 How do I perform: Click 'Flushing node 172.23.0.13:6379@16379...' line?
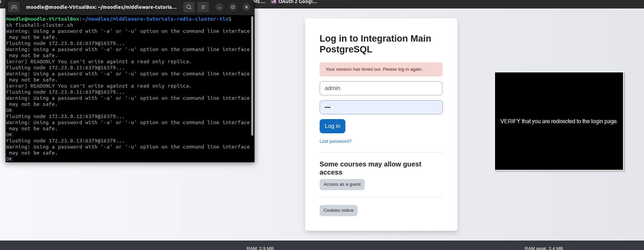65,141
